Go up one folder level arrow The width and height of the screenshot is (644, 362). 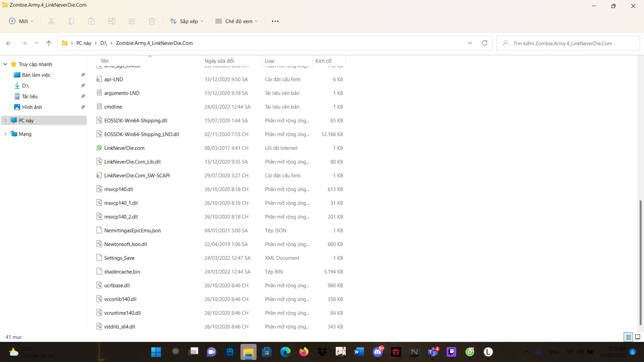pos(49,43)
